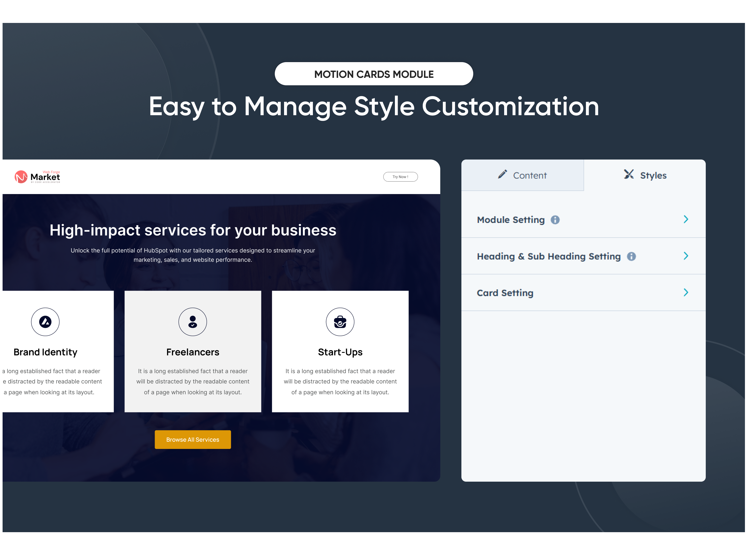Click the tools icon beside Styles
This screenshot has height=560, width=747.
pyautogui.click(x=629, y=174)
